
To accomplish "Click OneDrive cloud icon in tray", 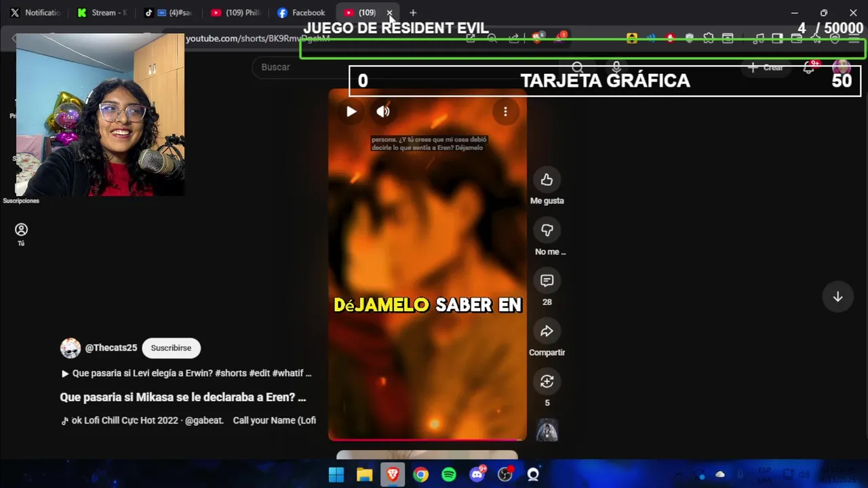I will [x=720, y=474].
